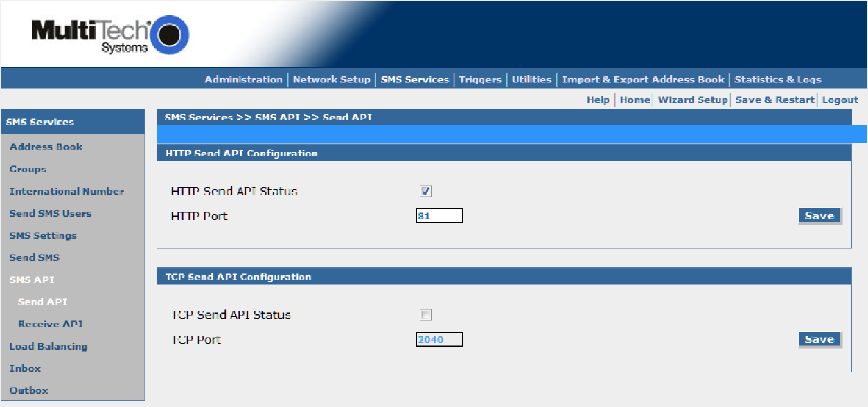
Task: Click the MultiTech Systems logo
Action: click(109, 35)
